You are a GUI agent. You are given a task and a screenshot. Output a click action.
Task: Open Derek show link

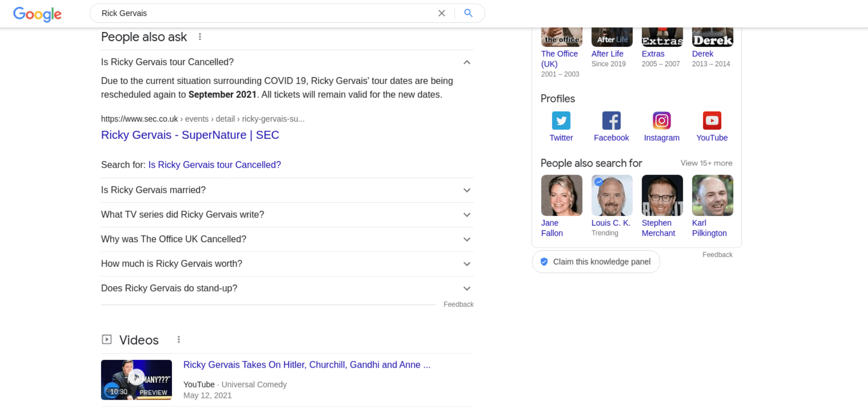tap(702, 54)
